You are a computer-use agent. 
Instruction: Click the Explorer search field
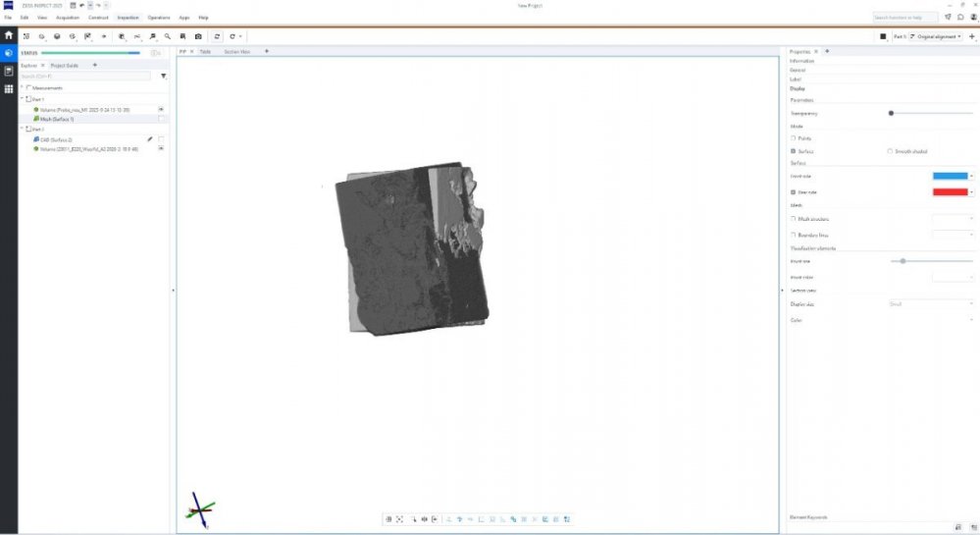(86, 76)
